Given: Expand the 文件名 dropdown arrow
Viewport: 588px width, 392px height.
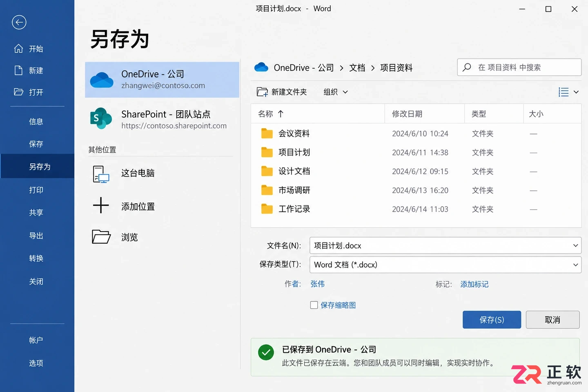Looking at the screenshot, I should [575, 245].
